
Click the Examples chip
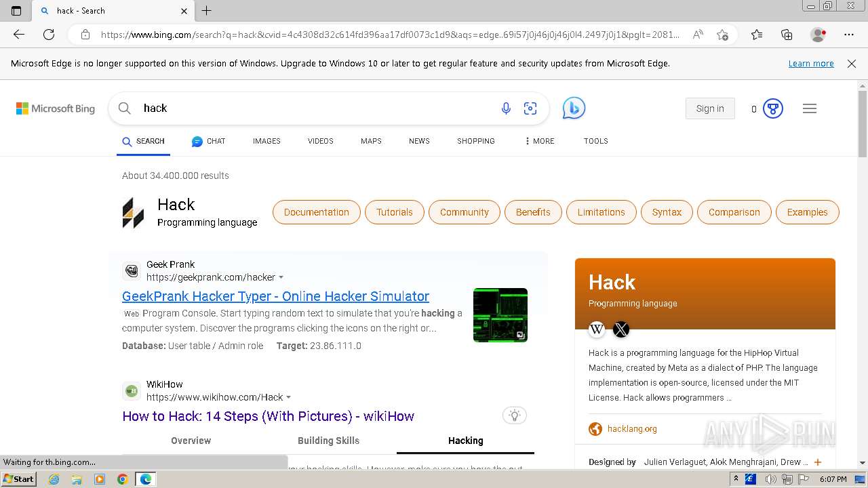click(808, 212)
